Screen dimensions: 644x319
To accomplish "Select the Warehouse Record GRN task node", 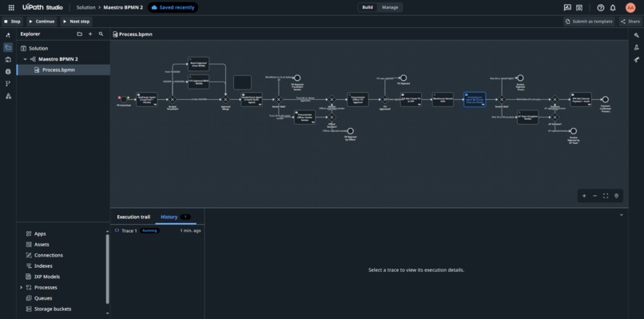I will coord(443,99).
